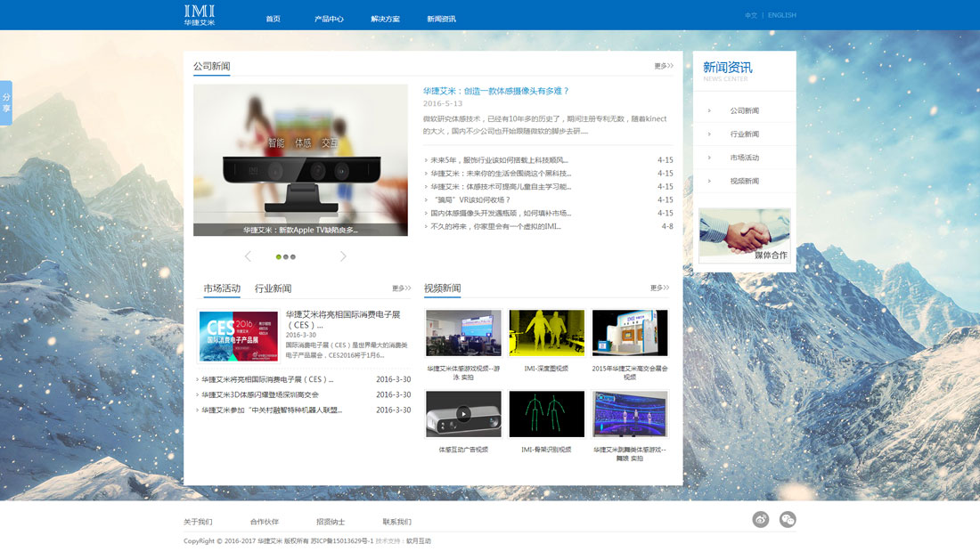Screen dimensions: 980x560
Task: Click 更多>> next to the 行业新闻 tab
Action: click(x=401, y=288)
